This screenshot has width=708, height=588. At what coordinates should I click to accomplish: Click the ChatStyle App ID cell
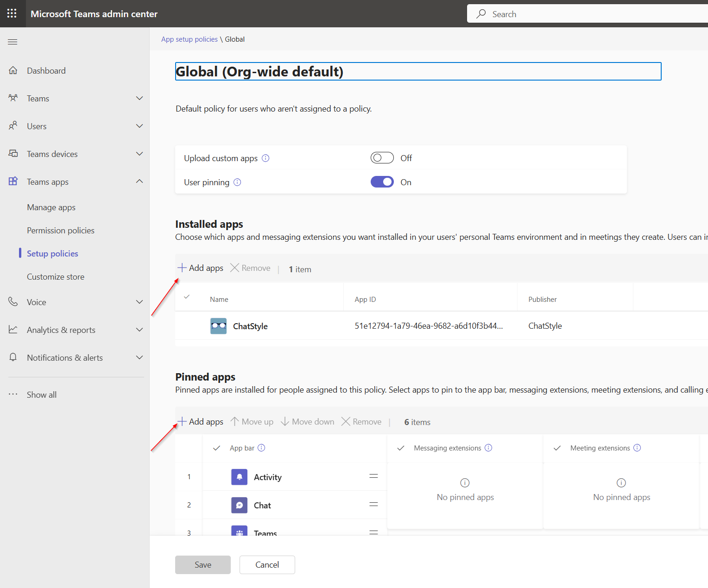(x=429, y=326)
